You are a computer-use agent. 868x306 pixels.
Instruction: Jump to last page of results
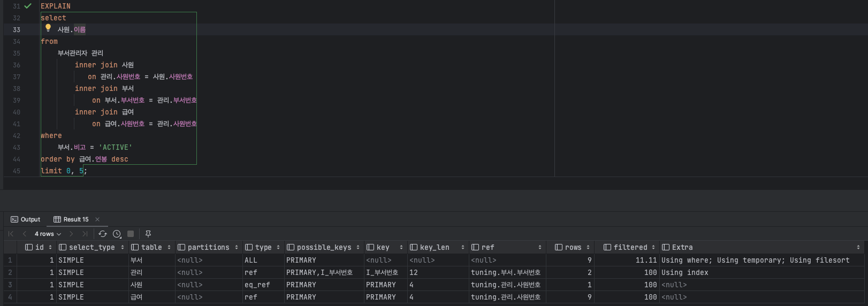(x=85, y=234)
